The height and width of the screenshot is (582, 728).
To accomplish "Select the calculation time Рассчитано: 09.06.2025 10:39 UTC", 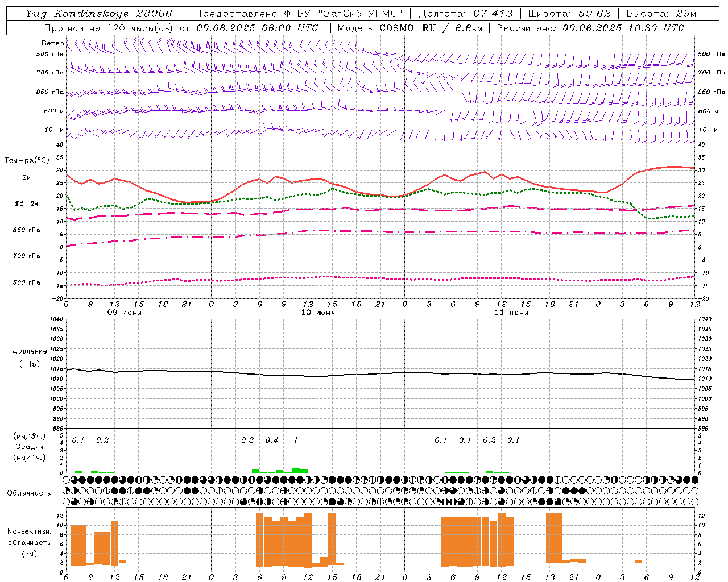I will (590, 28).
